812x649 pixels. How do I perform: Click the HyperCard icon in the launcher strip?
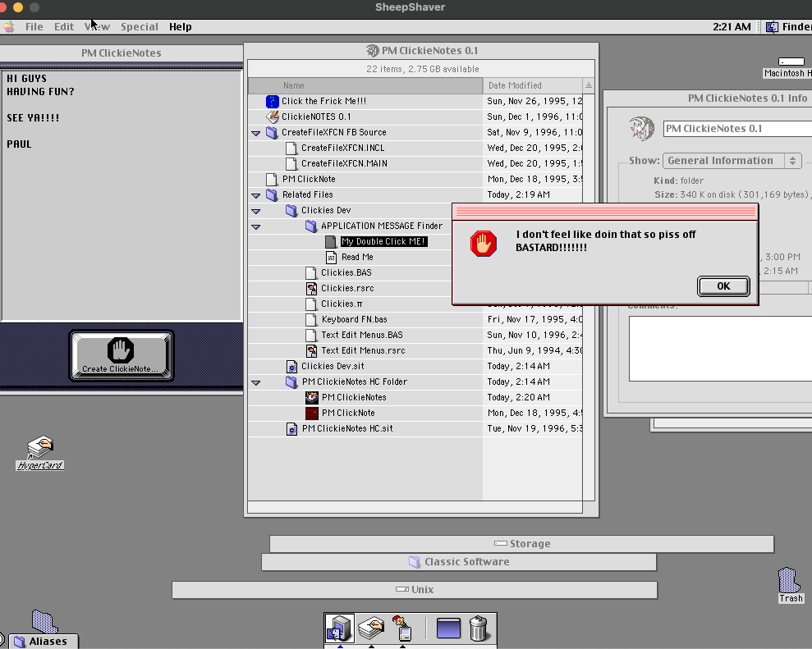tap(371, 628)
